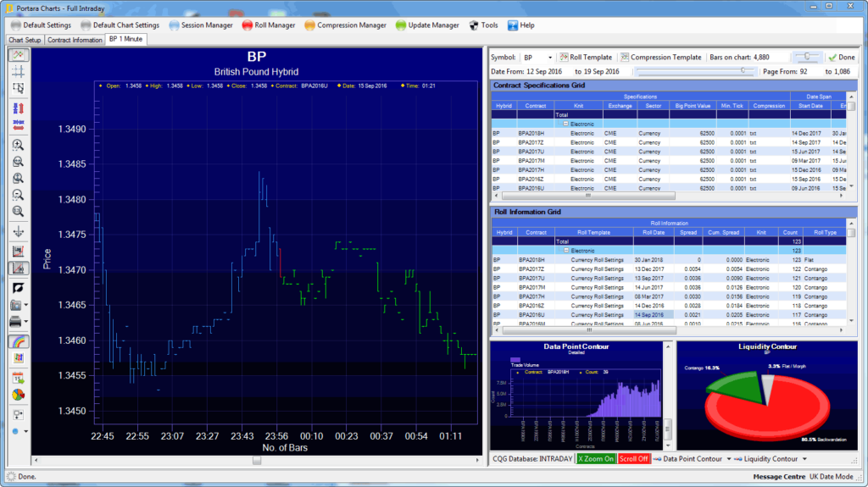This screenshot has height=487, width=868.
Task: Open the Update Manager
Action: click(x=427, y=25)
